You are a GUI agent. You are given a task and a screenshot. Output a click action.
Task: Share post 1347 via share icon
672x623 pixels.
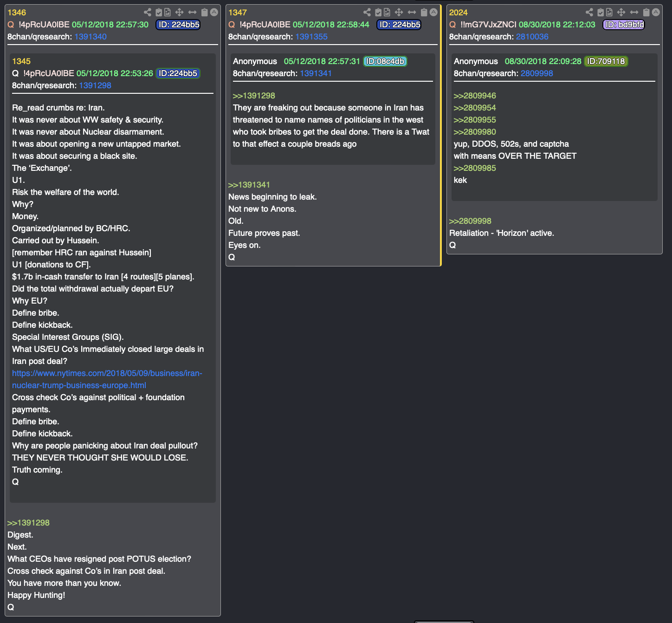pos(367,13)
